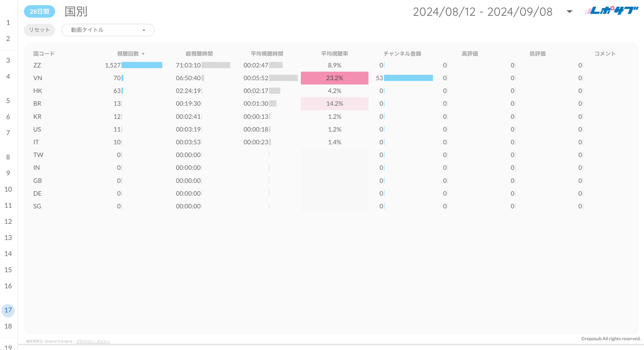
Task: Select the IT country code cell
Action: tap(36, 142)
